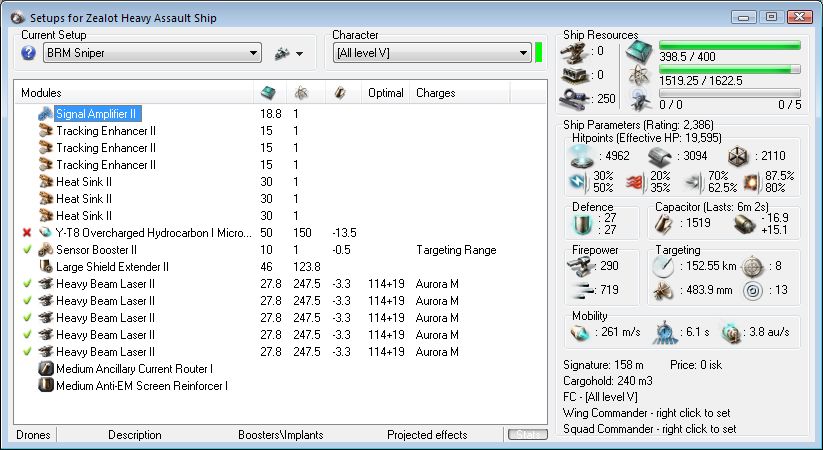The height and width of the screenshot is (450, 823).
Task: Click the greyed Stats button
Action: click(527, 435)
